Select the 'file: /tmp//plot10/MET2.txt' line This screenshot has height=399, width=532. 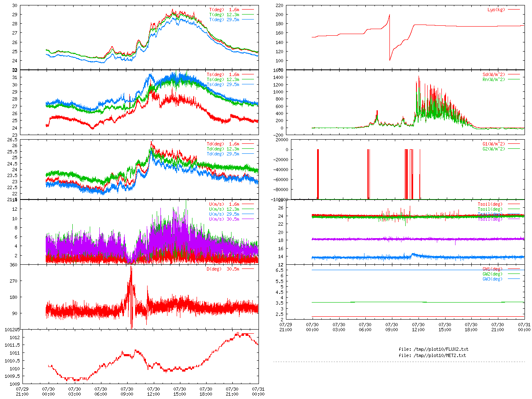pos(432,356)
